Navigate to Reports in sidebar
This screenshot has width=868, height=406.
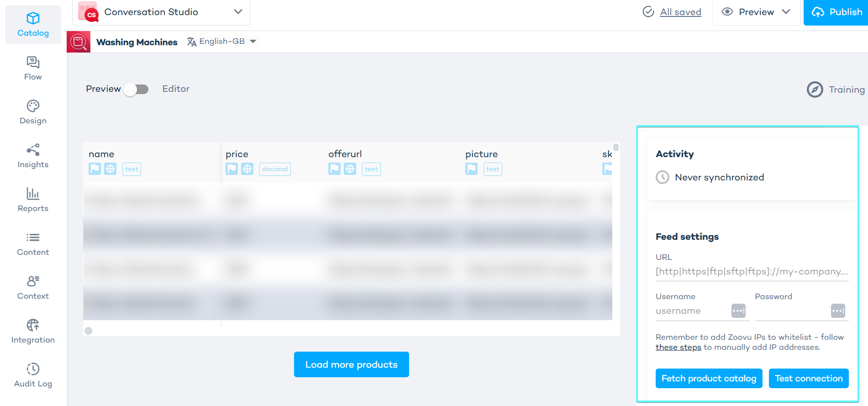33,200
